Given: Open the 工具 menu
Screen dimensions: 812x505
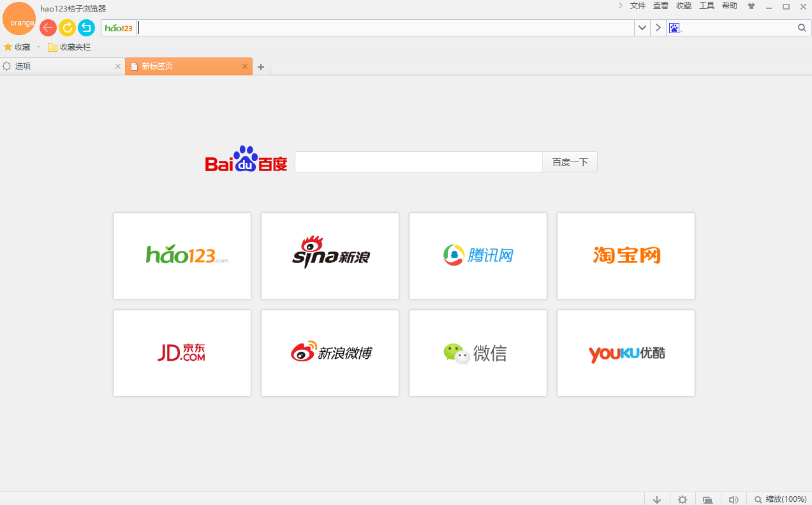Looking at the screenshot, I should (707, 6).
